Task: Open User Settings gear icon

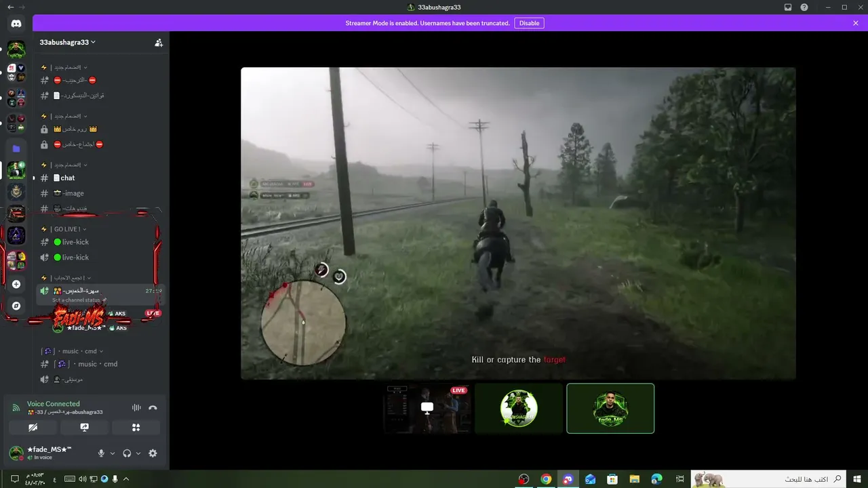Action: coord(153,453)
